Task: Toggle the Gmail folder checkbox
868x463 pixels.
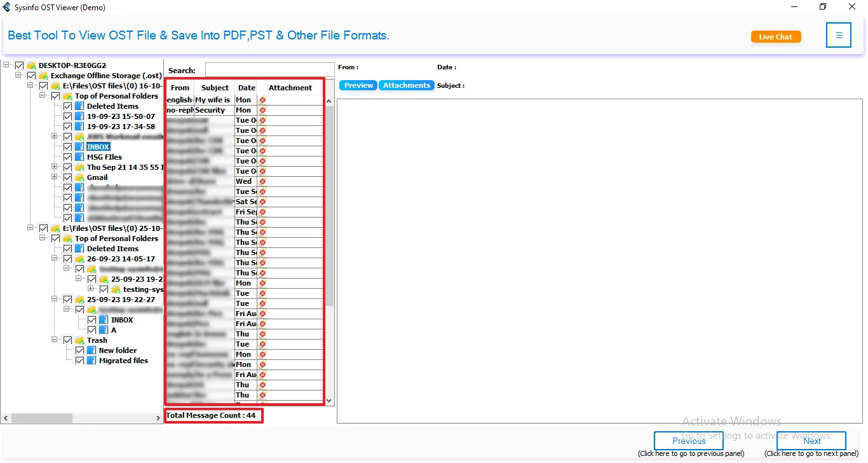Action: tap(67, 177)
